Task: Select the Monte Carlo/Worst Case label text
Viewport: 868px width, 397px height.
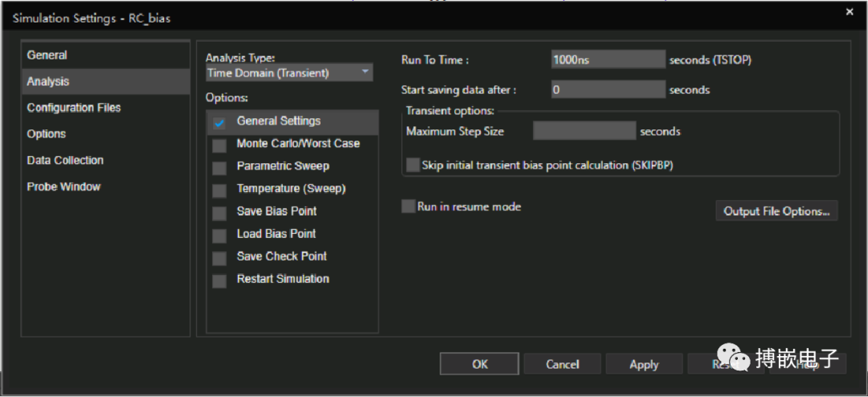Action: pos(298,143)
